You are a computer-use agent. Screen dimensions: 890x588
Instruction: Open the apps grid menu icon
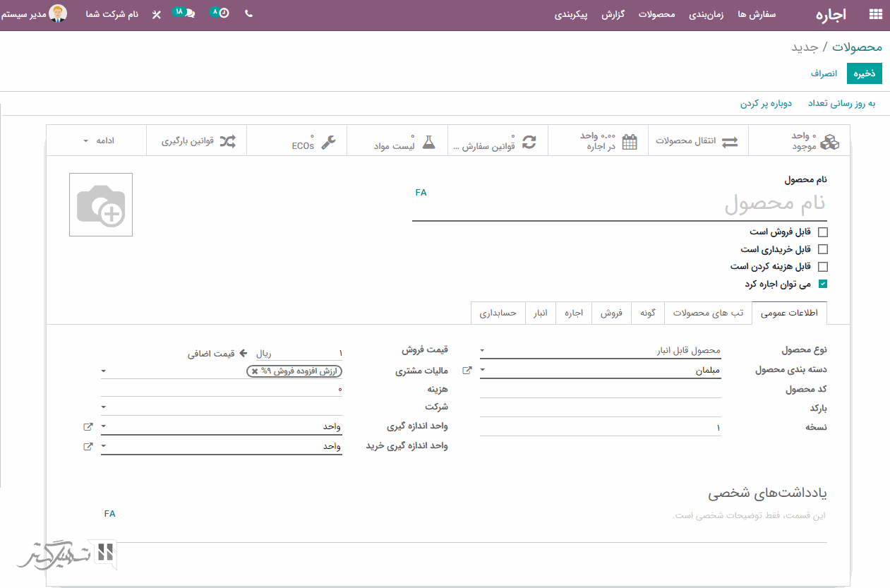pyautogui.click(x=875, y=14)
